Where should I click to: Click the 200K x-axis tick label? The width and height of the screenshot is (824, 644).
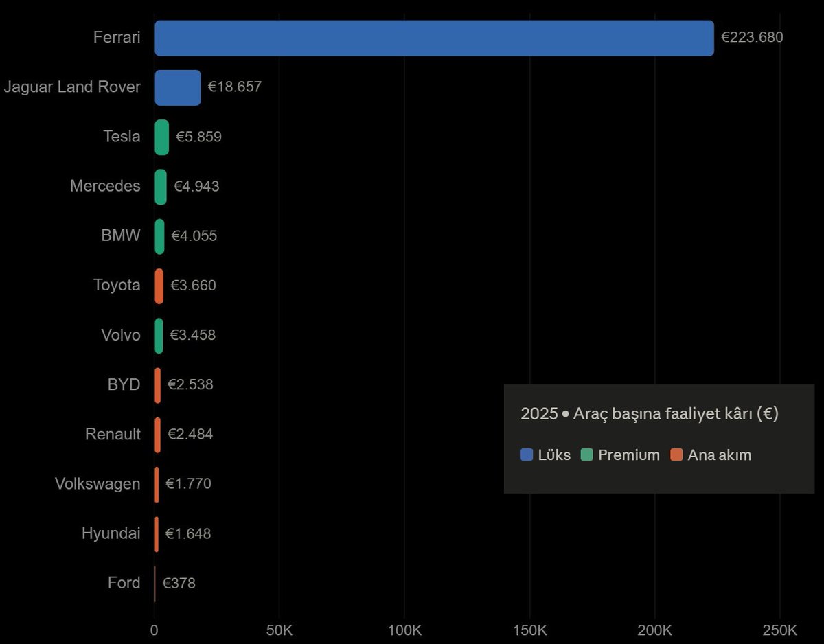click(x=654, y=630)
